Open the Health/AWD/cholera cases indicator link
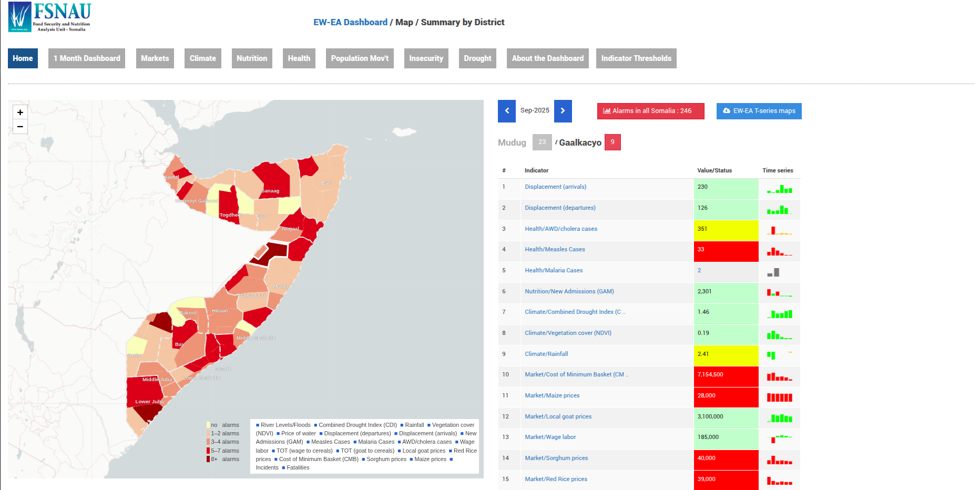This screenshot has height=490, width=980. (561, 229)
